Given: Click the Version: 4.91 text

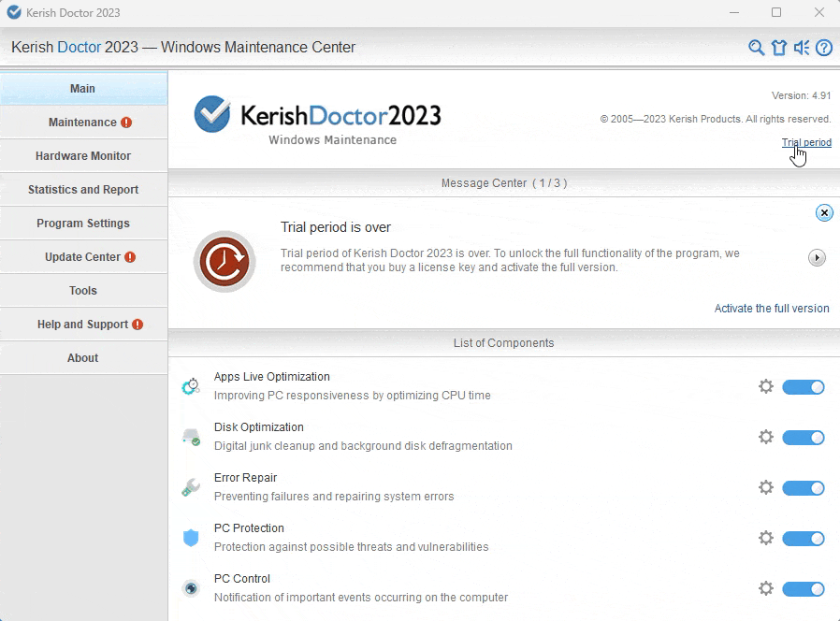Looking at the screenshot, I should (x=801, y=96).
